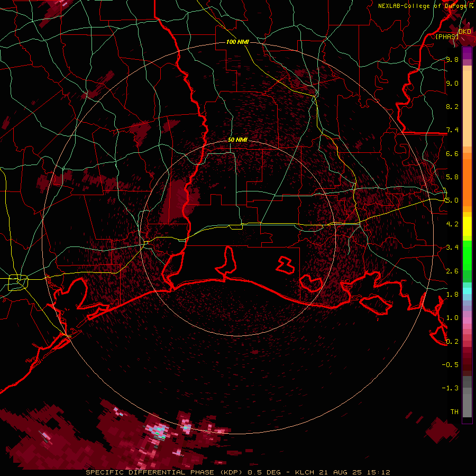Click the 5.0 value on the scale
The width and height of the screenshot is (476, 476).
452,200
